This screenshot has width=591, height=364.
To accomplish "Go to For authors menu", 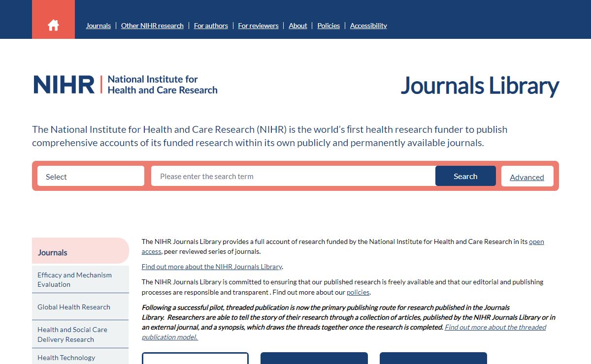I will [211, 26].
